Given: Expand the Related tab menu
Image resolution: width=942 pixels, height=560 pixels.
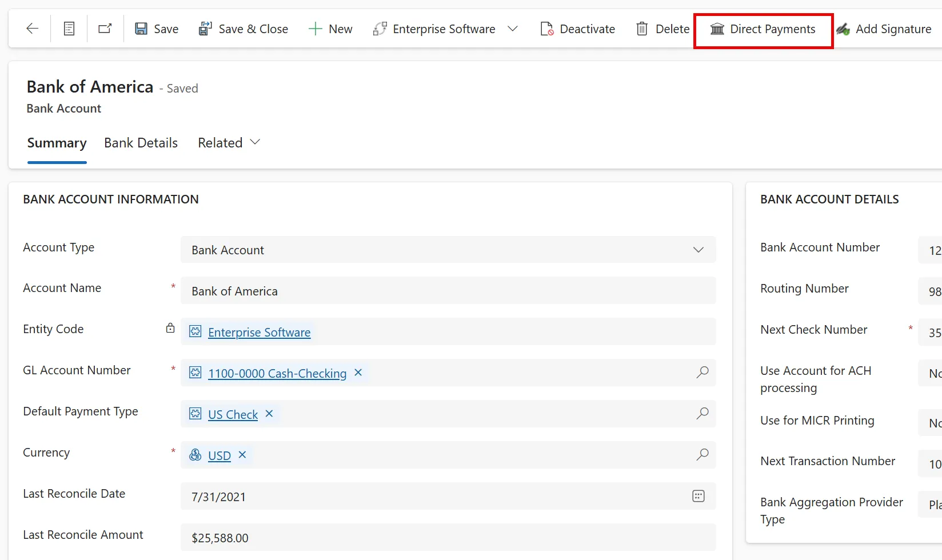Looking at the screenshot, I should (x=229, y=143).
